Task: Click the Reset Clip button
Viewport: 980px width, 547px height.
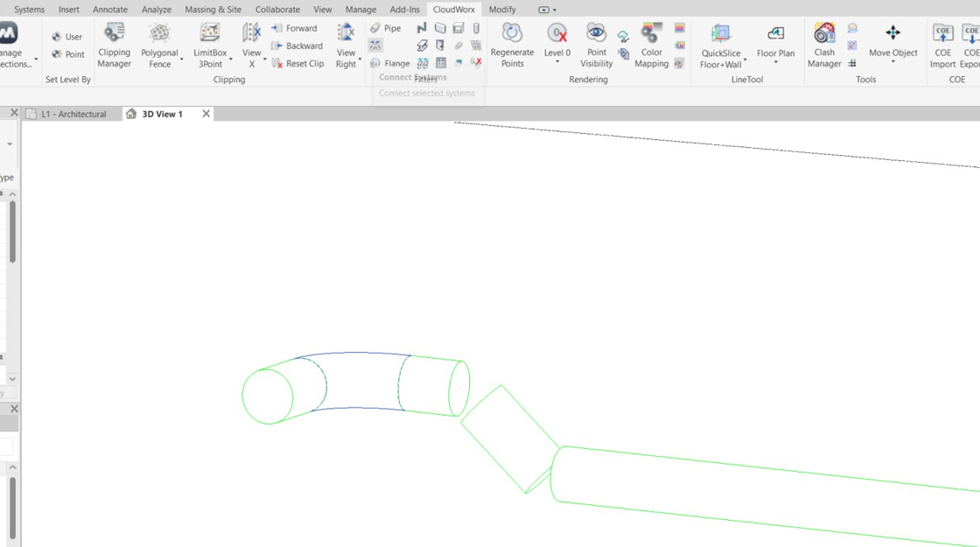Action: point(297,63)
